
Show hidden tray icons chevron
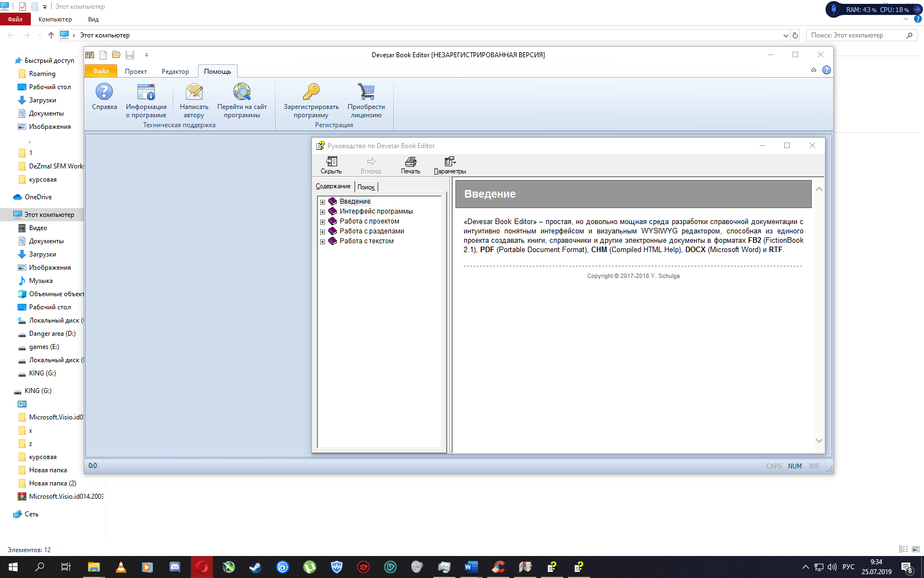tap(806, 567)
